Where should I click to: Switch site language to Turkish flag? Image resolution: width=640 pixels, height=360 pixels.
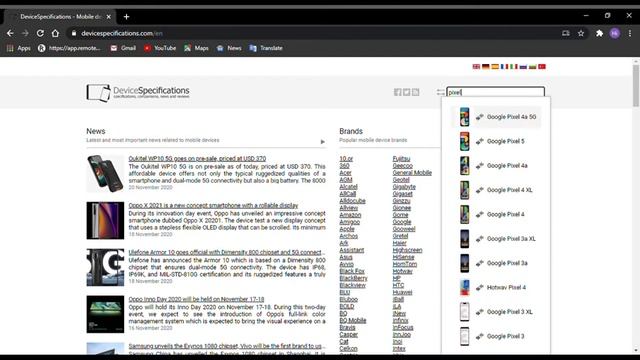[x=542, y=67]
